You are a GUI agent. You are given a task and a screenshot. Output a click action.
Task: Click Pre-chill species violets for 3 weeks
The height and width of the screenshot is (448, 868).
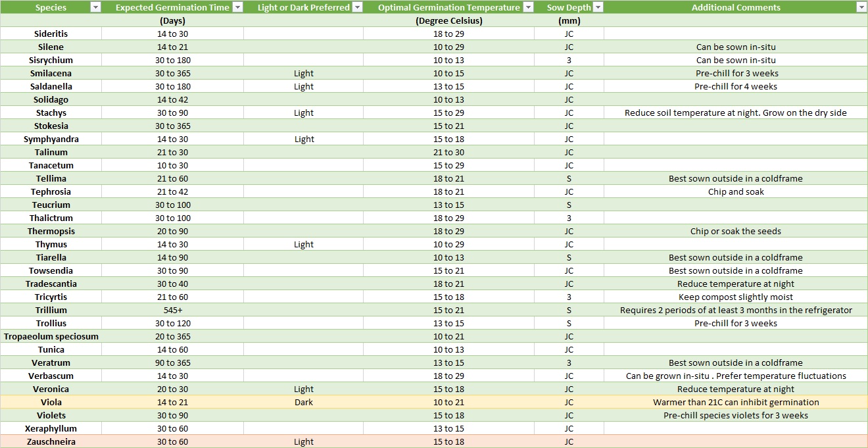736,415
